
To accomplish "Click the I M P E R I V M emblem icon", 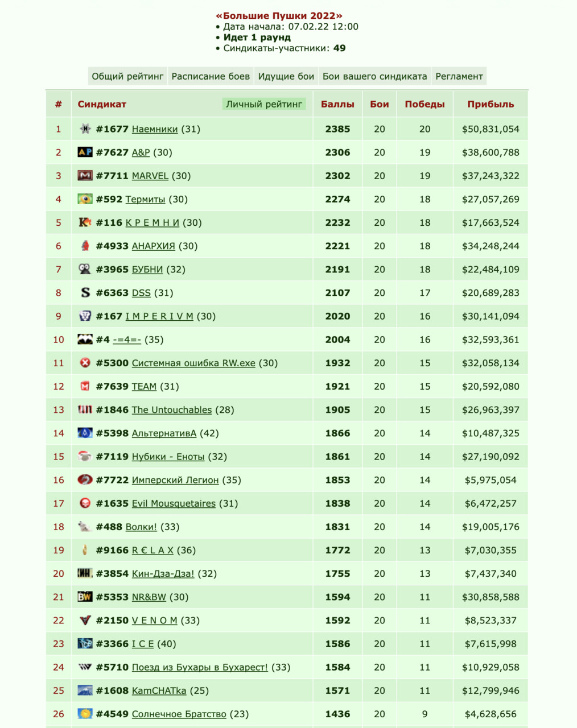I will coord(85,316).
